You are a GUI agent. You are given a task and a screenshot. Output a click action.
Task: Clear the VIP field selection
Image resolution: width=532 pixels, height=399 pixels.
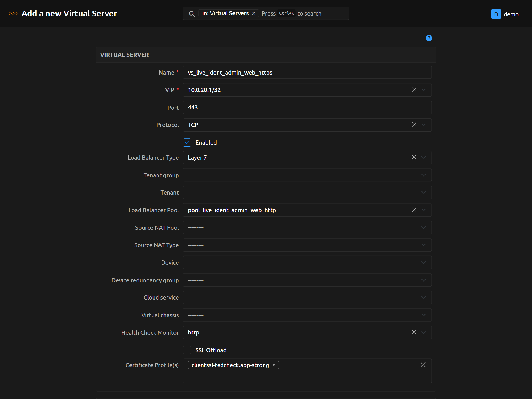[x=414, y=90]
